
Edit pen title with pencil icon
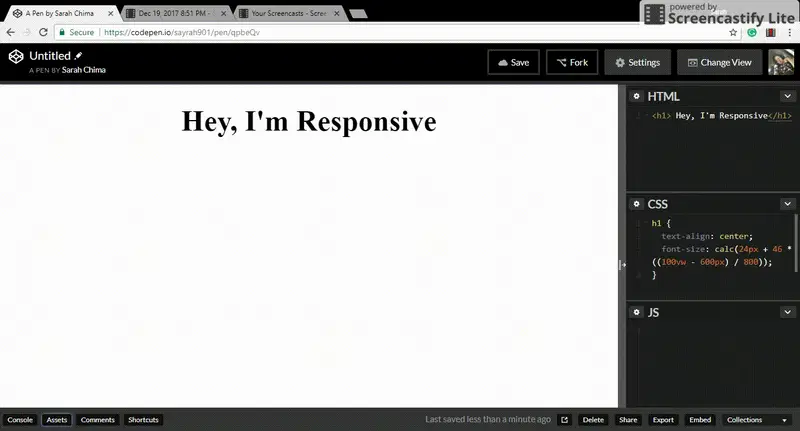tap(78, 56)
